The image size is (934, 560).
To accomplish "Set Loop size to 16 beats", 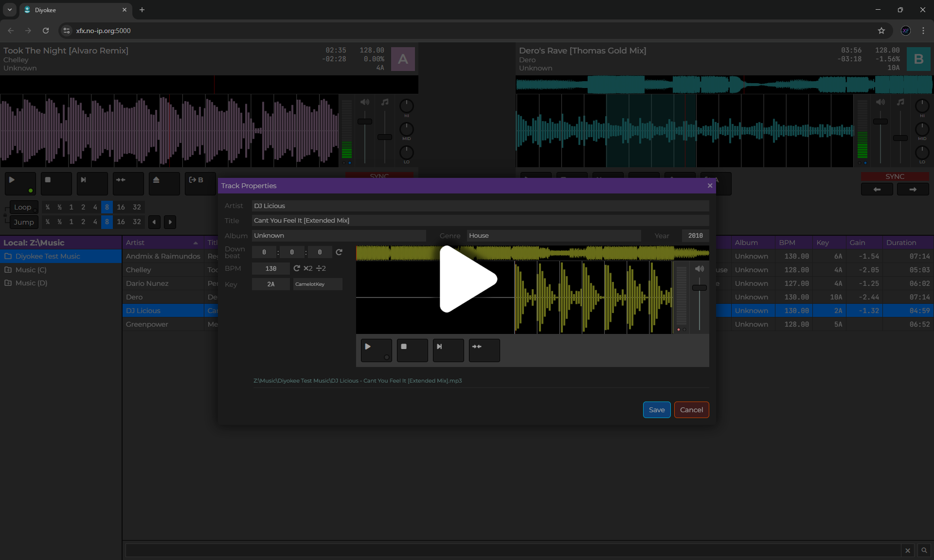I will point(121,207).
